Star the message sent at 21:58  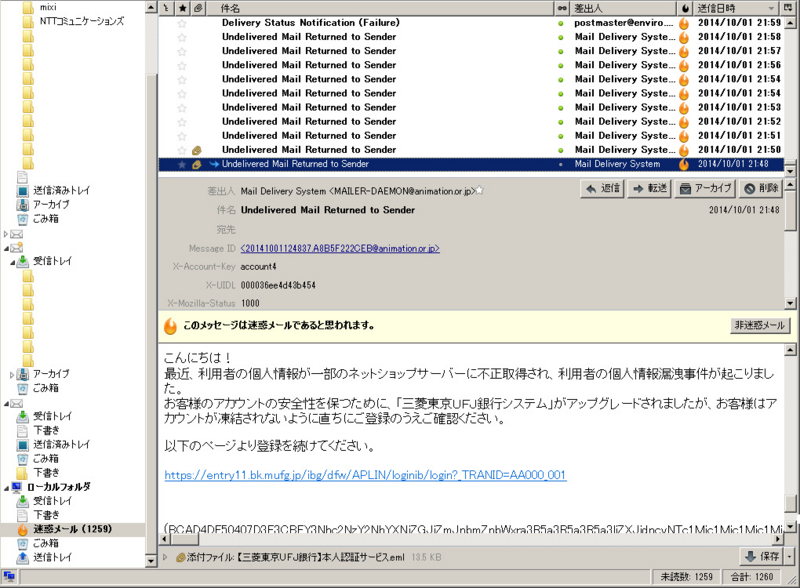[x=182, y=37]
